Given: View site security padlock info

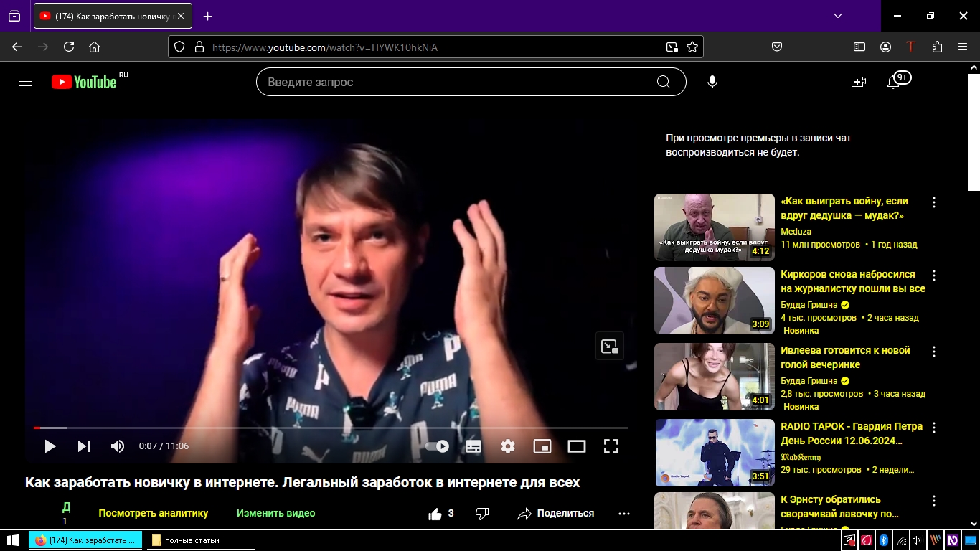Looking at the screenshot, I should pos(199,47).
